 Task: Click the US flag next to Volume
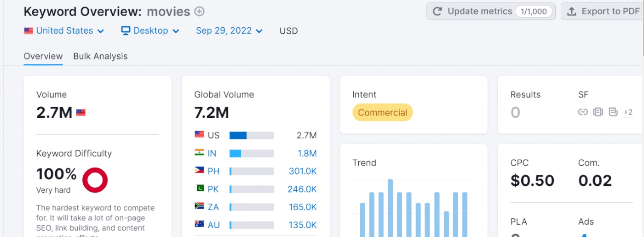[x=81, y=112]
